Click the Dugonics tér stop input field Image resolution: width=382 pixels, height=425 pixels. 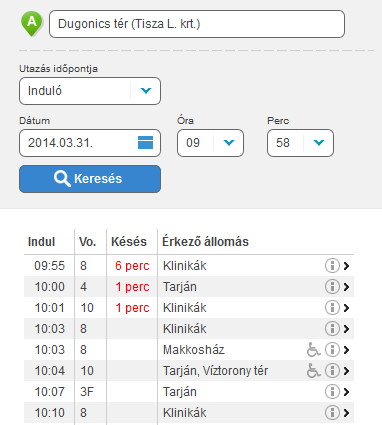pyautogui.click(x=197, y=24)
